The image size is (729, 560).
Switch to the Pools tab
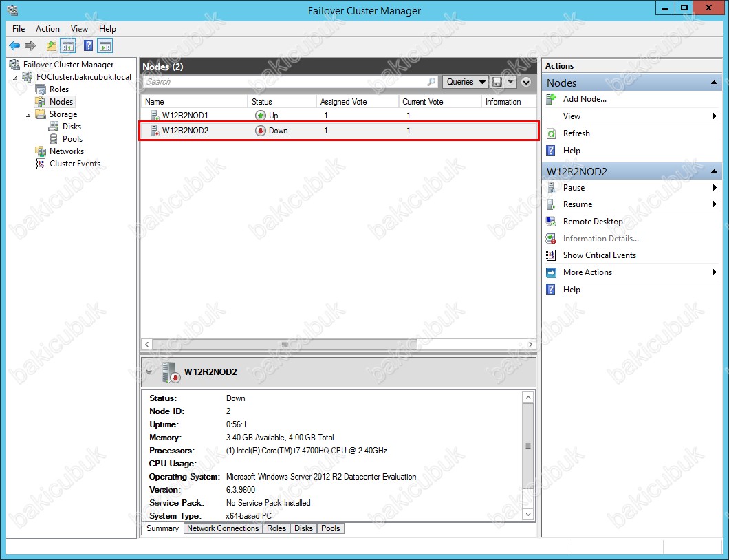(x=331, y=528)
